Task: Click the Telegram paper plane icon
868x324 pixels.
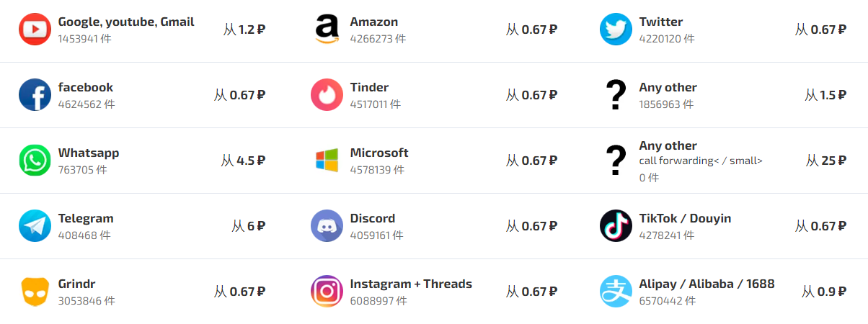Action: tap(35, 226)
